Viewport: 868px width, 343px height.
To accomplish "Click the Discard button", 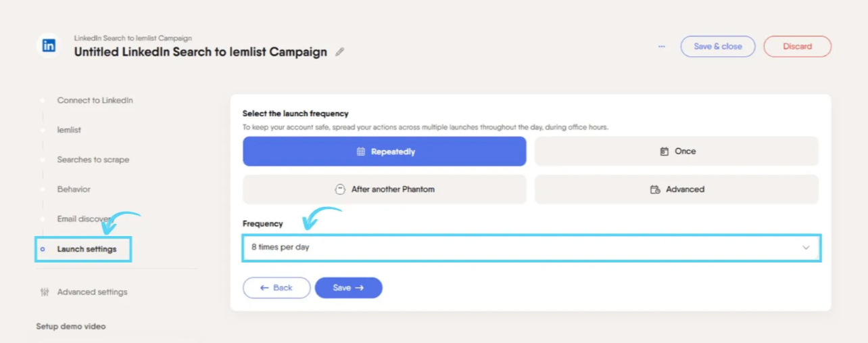I will (798, 47).
